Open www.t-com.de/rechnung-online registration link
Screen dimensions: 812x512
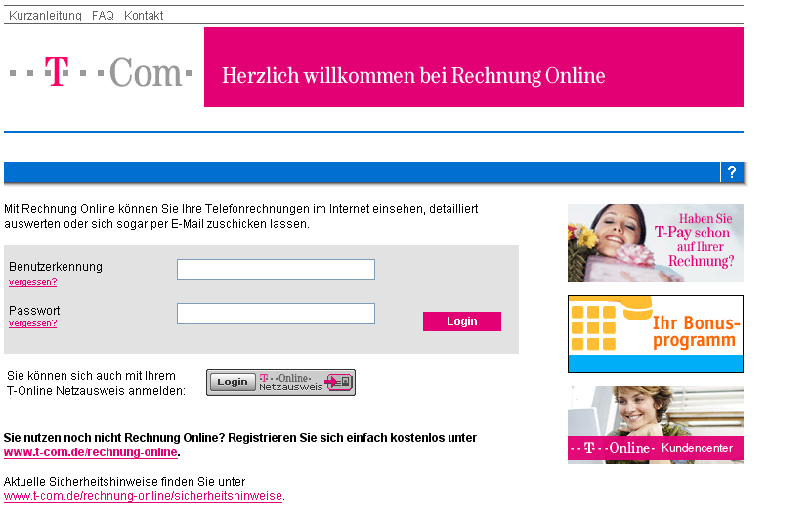pos(91,452)
